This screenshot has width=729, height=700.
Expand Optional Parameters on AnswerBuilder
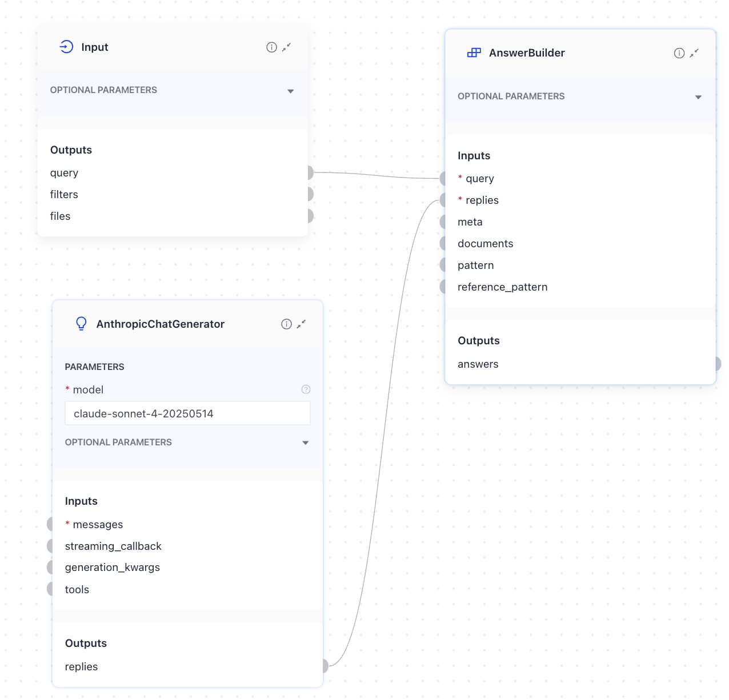[699, 97]
